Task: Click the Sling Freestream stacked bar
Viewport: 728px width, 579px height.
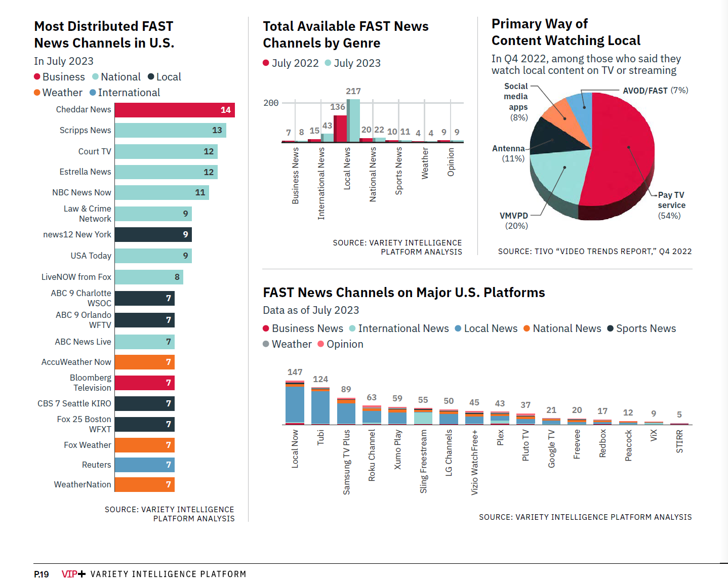Action: click(x=423, y=416)
